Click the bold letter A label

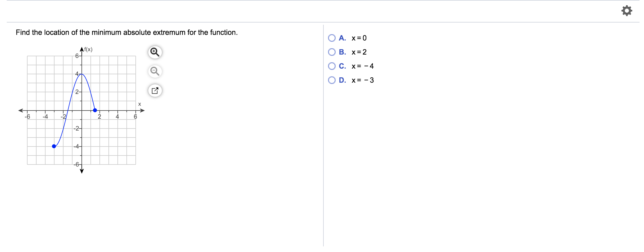342,38
